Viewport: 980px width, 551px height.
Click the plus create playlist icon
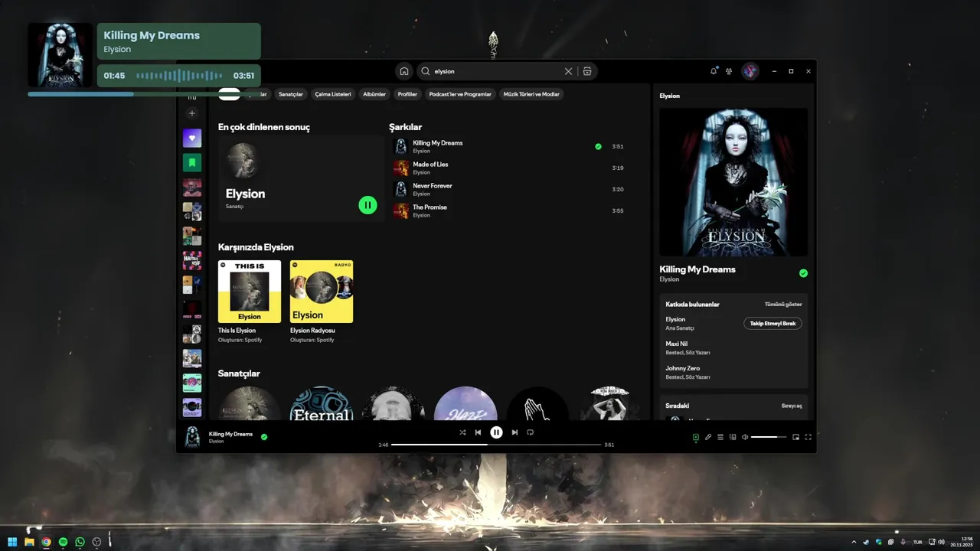click(192, 113)
